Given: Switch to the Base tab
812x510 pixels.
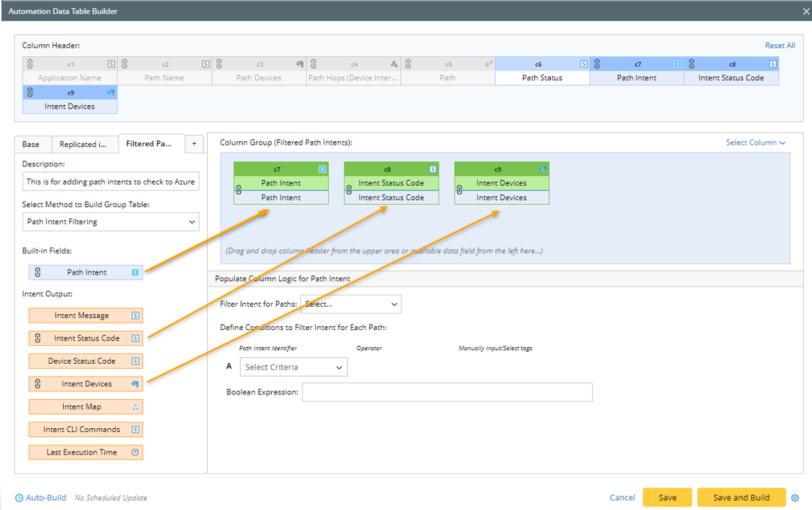Looking at the screenshot, I should (31, 144).
